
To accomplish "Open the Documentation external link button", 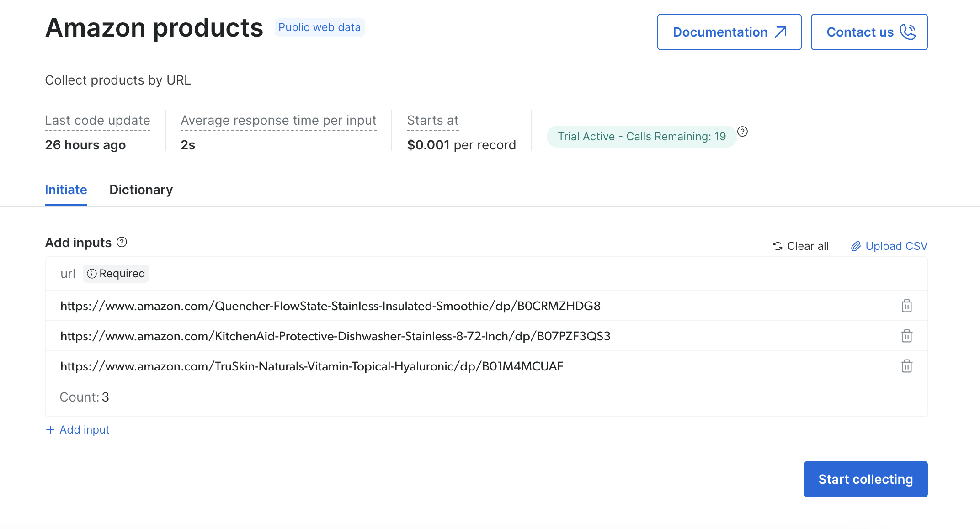I will 729,32.
